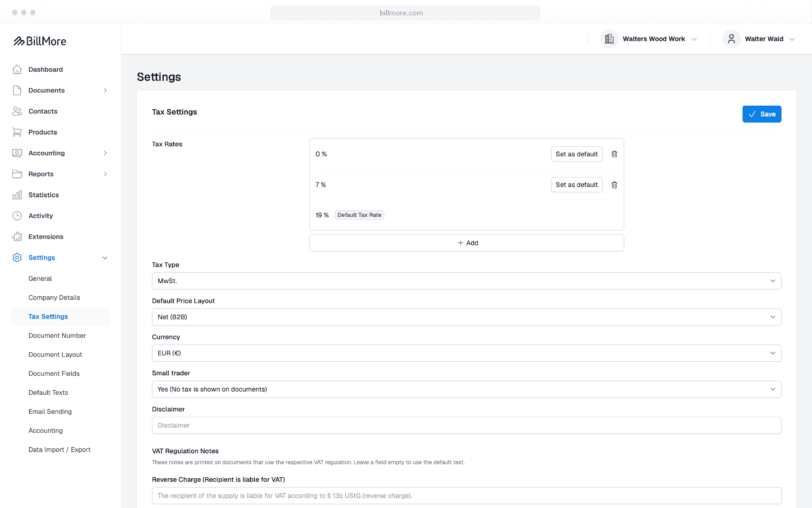The image size is (812, 508).
Task: Open the Tax Type dropdown
Action: 466,281
